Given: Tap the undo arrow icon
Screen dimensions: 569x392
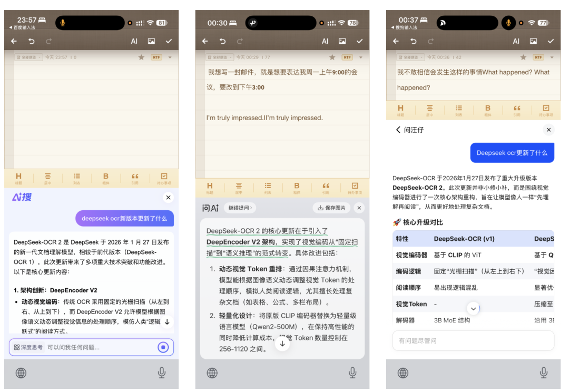Looking at the screenshot, I should coord(33,41).
